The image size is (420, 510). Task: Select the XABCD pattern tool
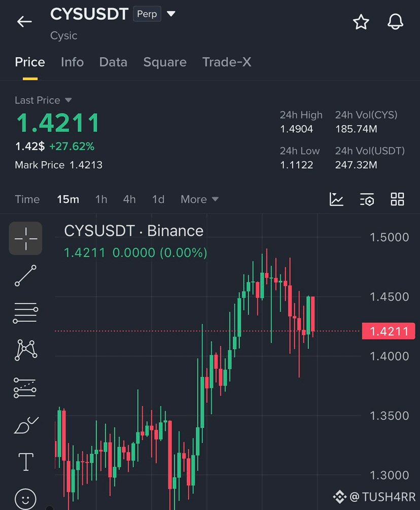pos(26,350)
